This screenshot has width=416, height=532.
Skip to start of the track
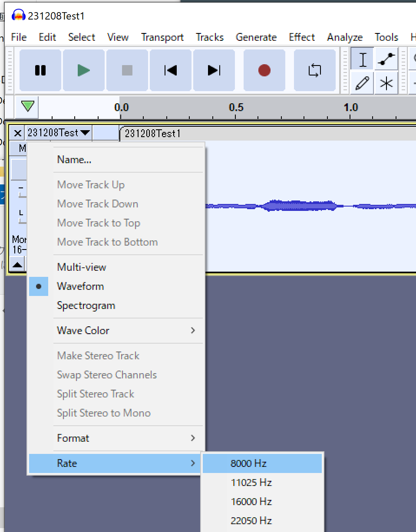(171, 70)
